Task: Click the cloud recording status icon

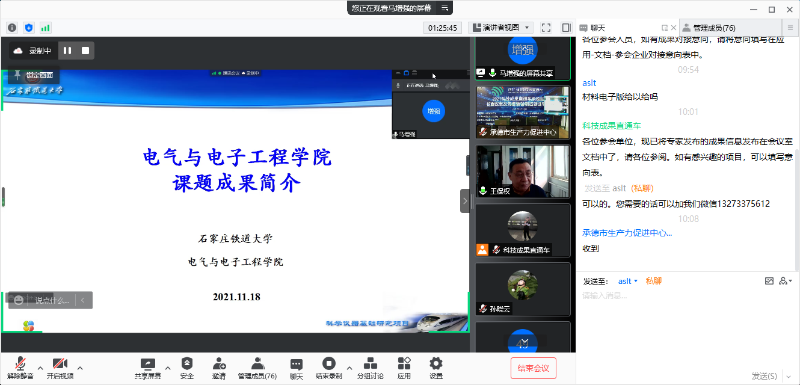Action: pyautogui.click(x=18, y=50)
